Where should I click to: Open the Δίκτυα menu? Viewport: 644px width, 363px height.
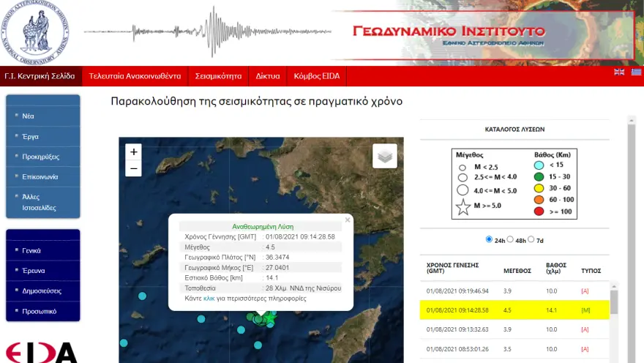coord(268,76)
